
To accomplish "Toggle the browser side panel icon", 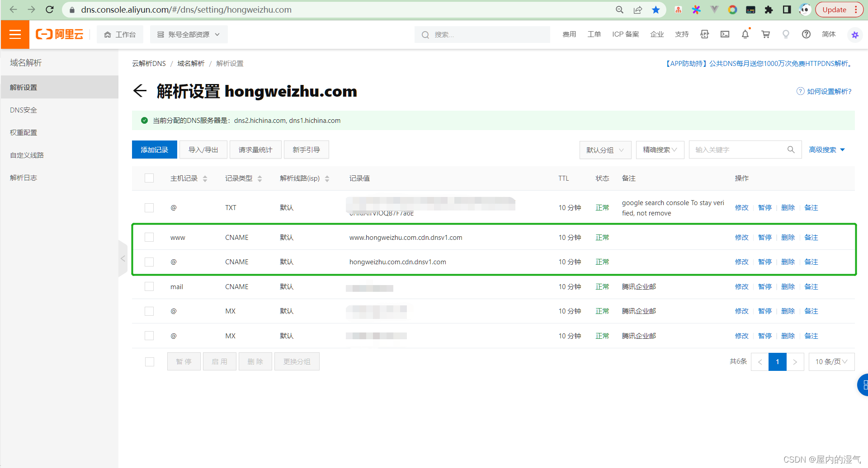I will pyautogui.click(x=787, y=9).
